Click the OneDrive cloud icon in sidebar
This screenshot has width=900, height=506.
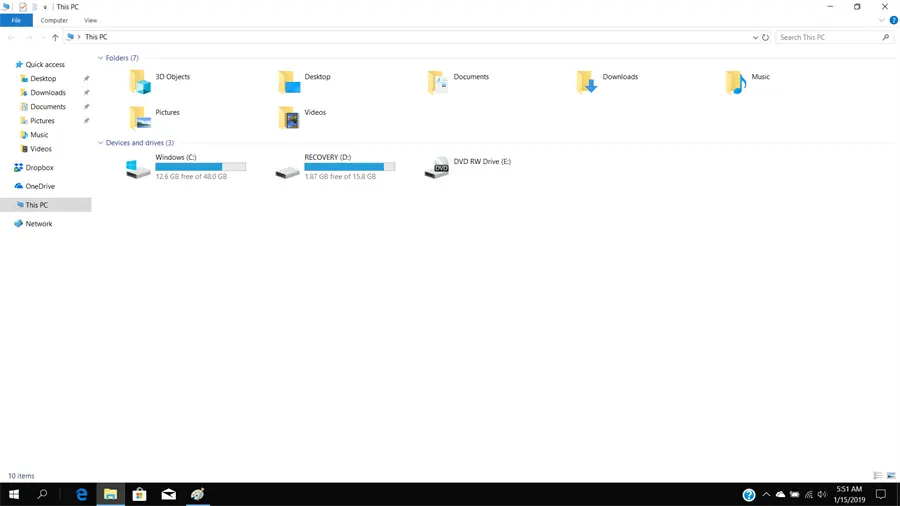click(18, 186)
